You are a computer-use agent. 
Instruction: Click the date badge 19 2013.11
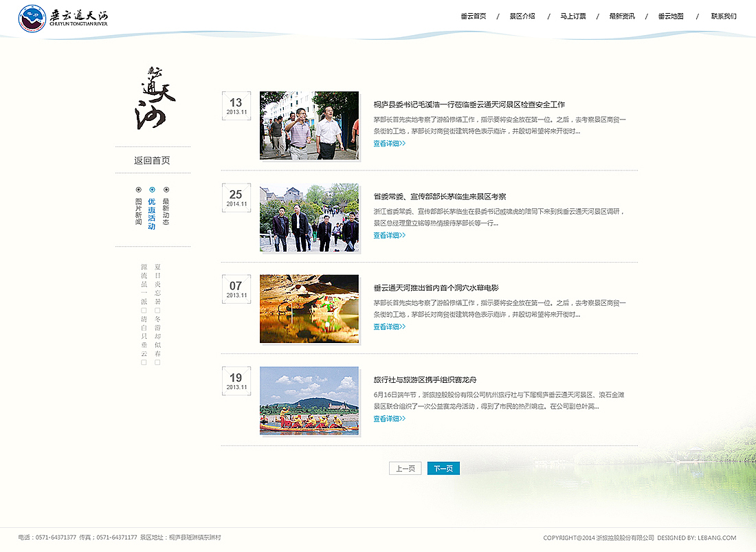[x=236, y=381]
